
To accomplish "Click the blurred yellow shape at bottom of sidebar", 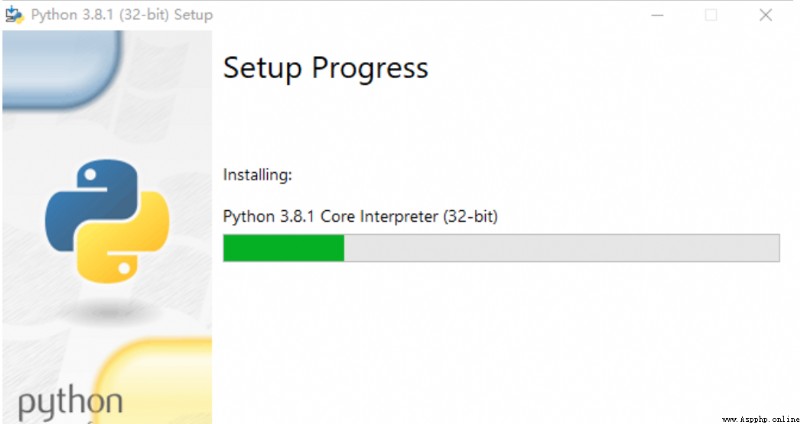I will tap(153, 380).
